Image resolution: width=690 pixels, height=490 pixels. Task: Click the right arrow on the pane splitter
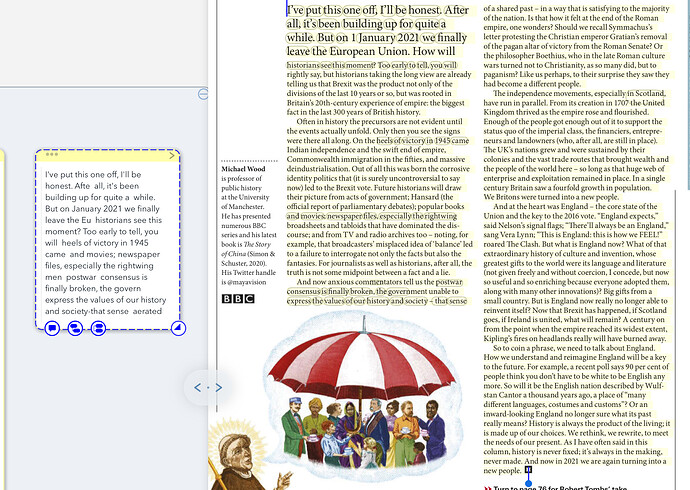click(x=218, y=388)
